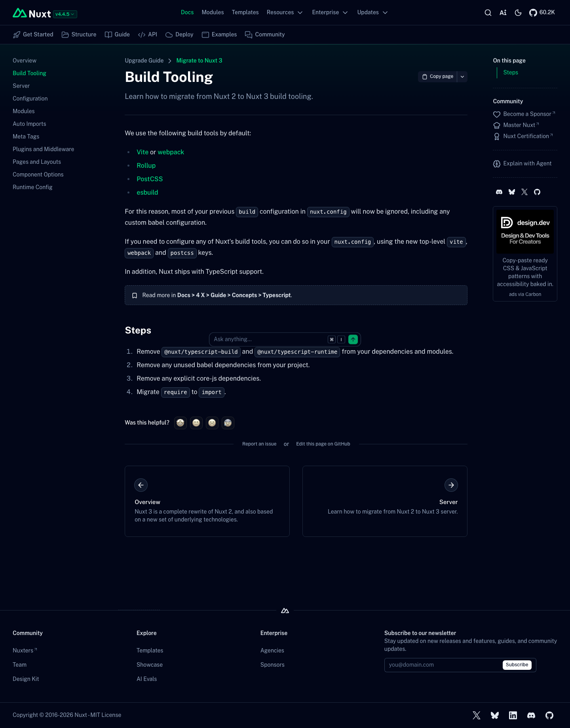Open Discord icon in right sidebar
The width and height of the screenshot is (570, 728).
(499, 192)
